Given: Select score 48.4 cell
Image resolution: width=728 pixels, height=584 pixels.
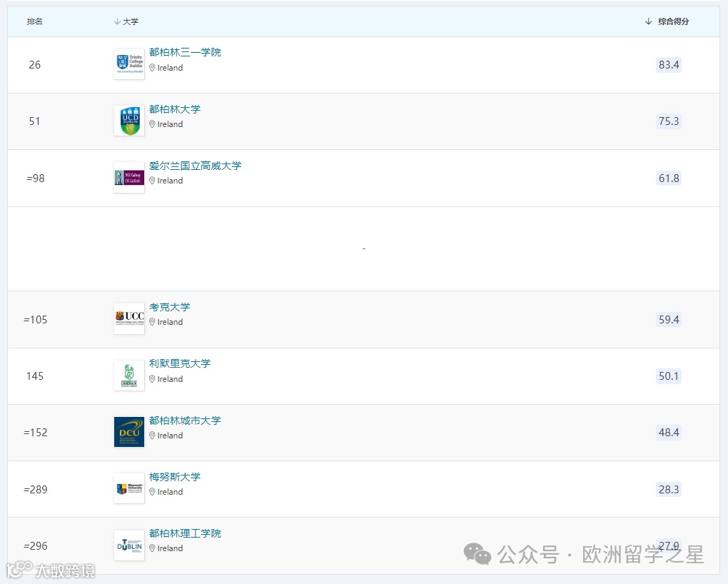Looking at the screenshot, I should [x=669, y=433].
